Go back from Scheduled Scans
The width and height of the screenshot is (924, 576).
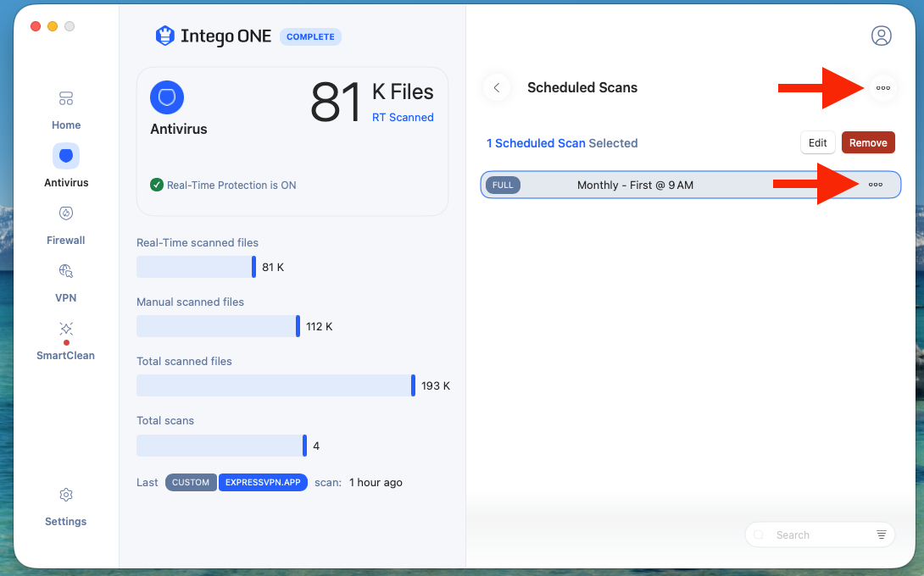[x=497, y=88]
